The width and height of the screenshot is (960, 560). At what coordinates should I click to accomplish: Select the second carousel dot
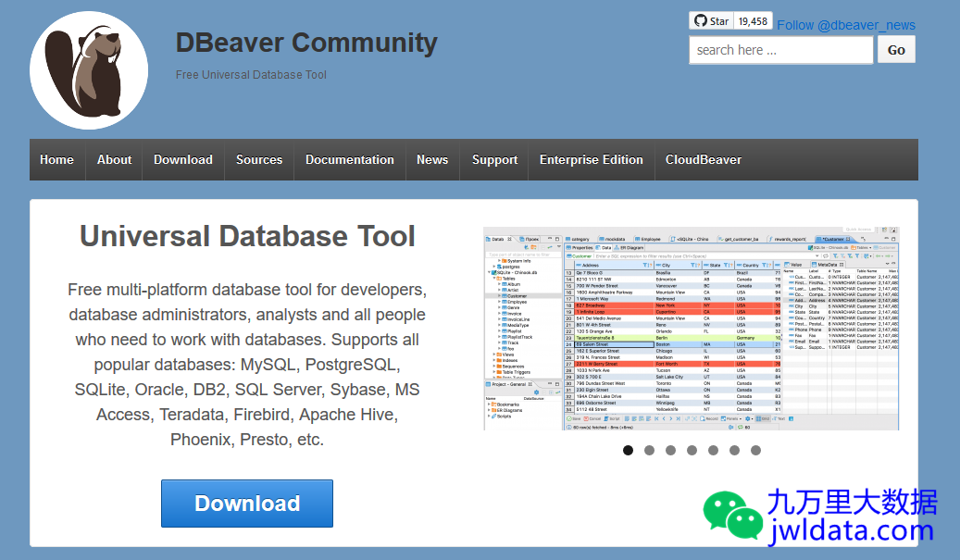(650, 451)
